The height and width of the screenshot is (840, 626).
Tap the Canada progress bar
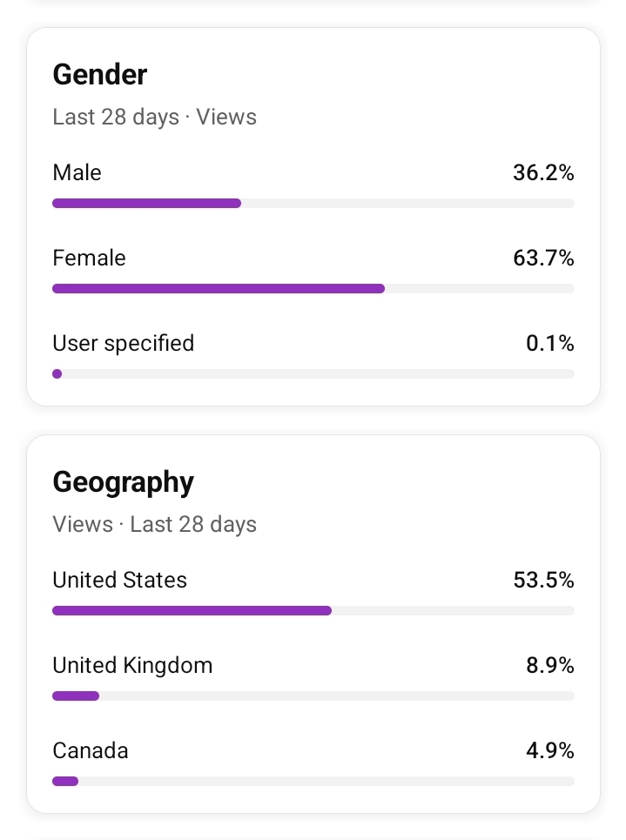(313, 781)
